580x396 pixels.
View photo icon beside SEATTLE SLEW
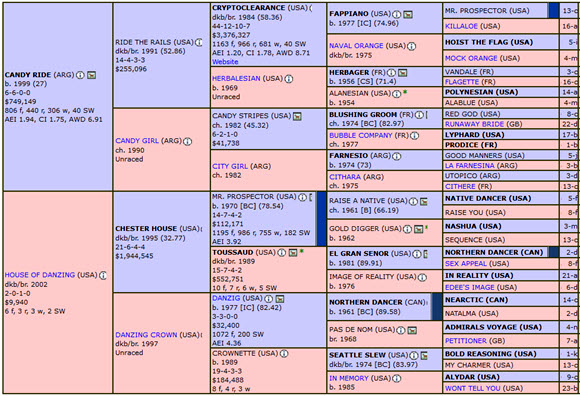[x=424, y=355]
